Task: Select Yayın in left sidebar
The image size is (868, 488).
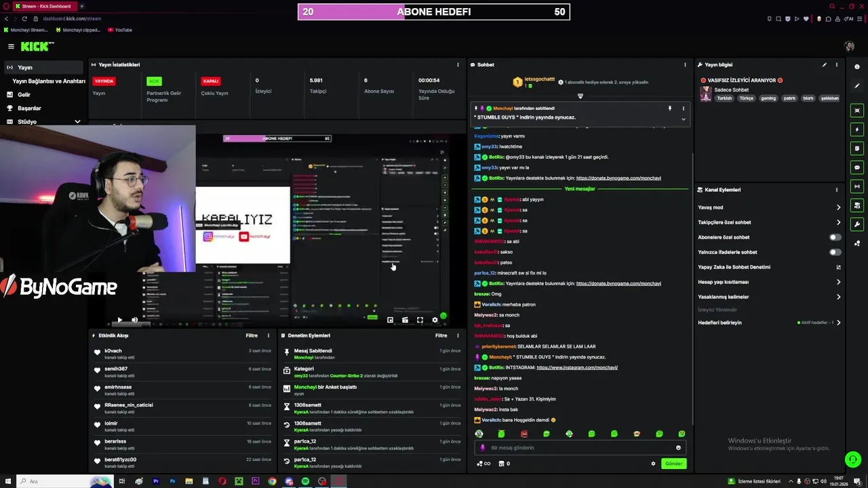Action: coord(43,68)
